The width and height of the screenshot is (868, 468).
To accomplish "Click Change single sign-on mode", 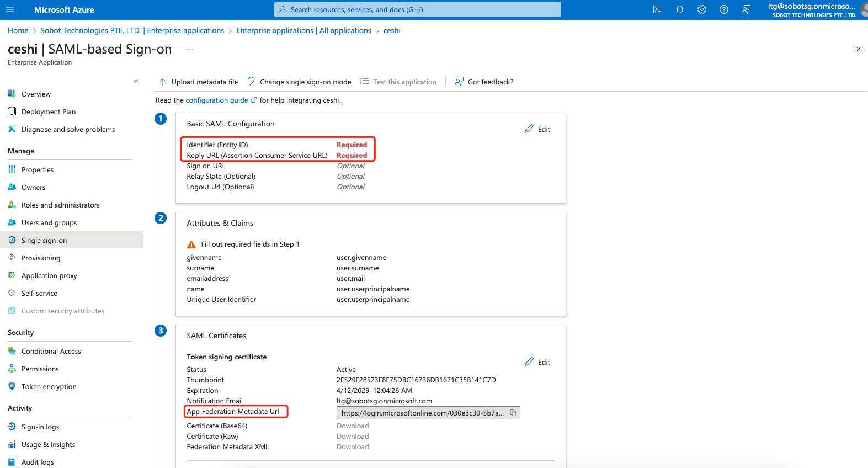I will tap(299, 82).
